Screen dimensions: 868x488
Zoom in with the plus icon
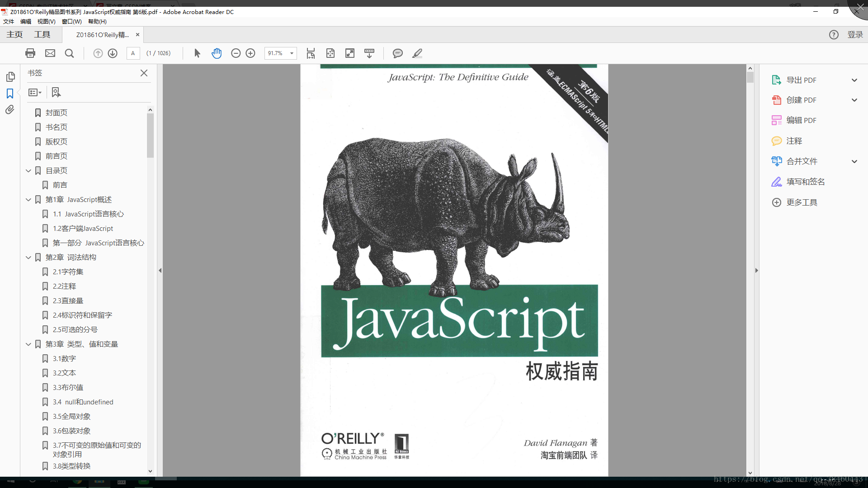point(250,53)
